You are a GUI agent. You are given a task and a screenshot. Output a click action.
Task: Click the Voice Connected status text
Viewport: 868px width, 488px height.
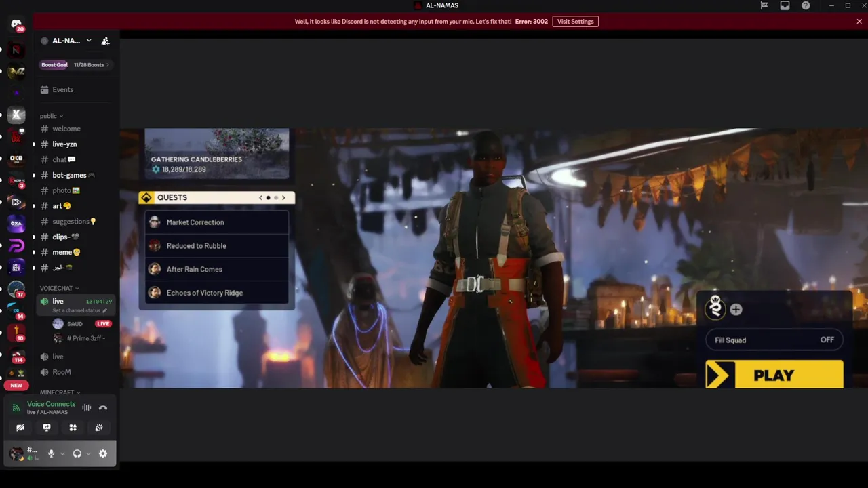coord(51,404)
